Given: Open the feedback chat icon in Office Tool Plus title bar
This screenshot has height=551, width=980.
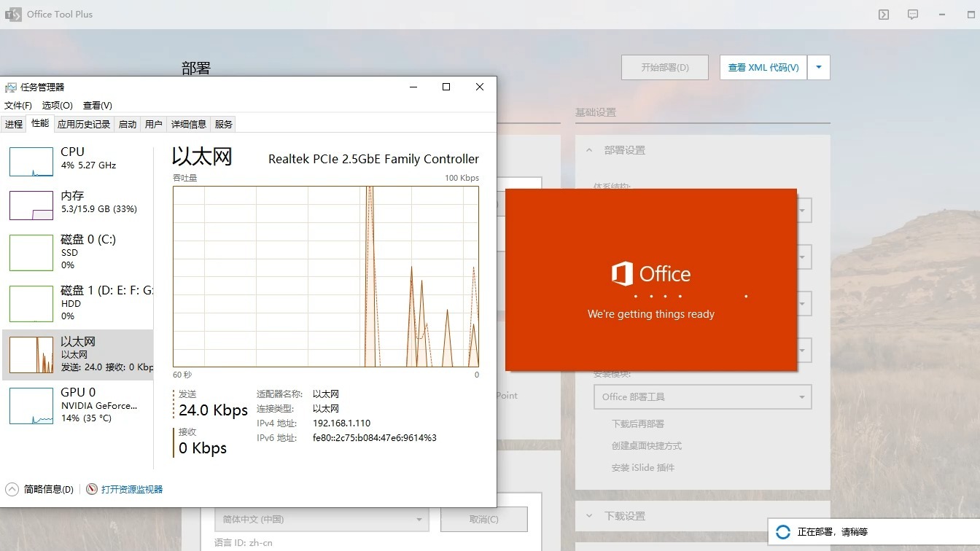Looking at the screenshot, I should point(913,15).
